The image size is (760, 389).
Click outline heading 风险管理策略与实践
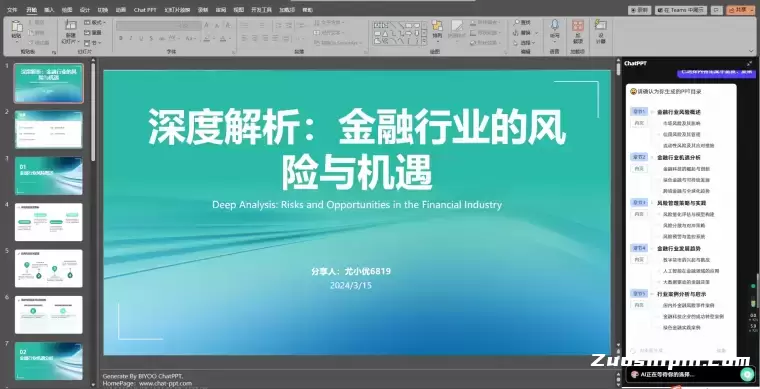pyautogui.click(x=681, y=203)
